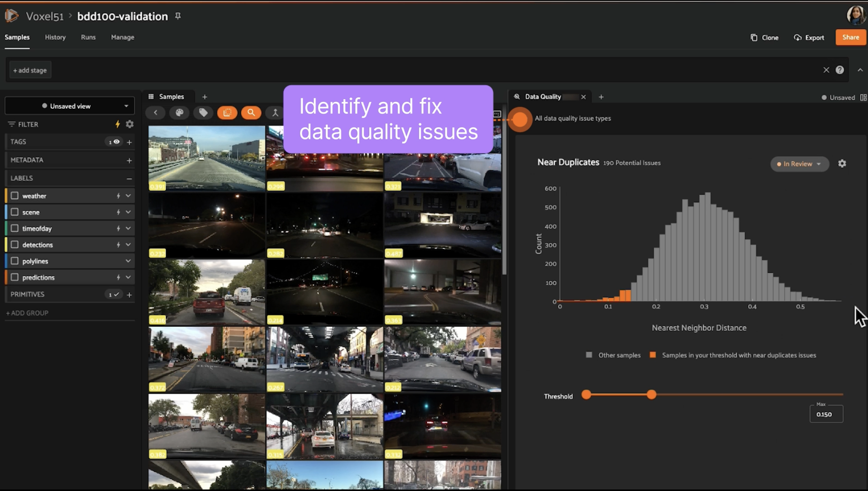Click the right threshold slider handle
Viewport: 868px width, 491px height.
(651, 394)
